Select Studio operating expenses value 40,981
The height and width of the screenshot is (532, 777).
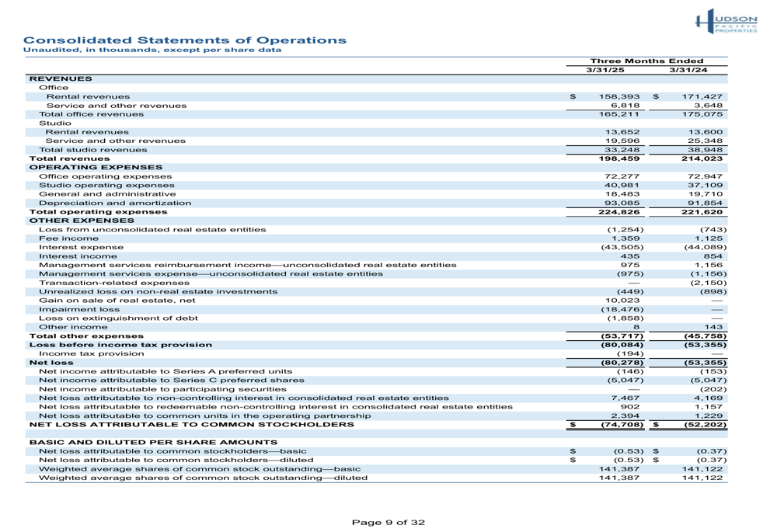click(x=622, y=186)
